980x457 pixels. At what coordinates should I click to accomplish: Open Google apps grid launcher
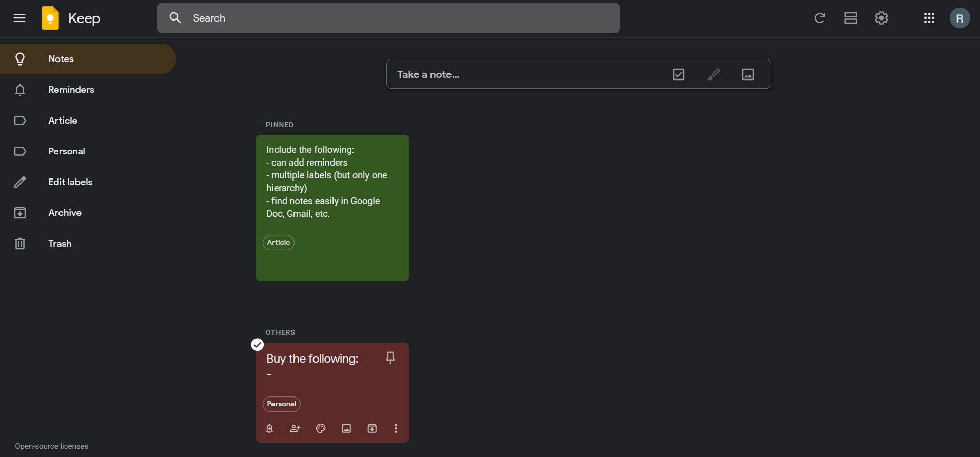point(929,18)
